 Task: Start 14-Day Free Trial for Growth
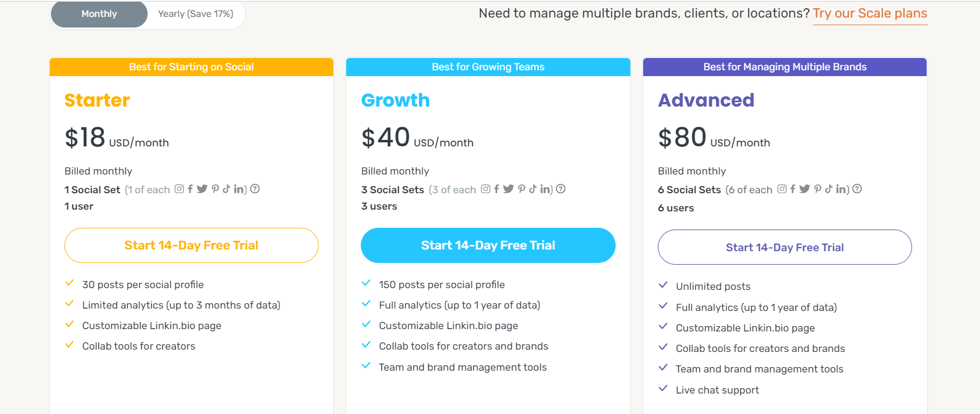pos(488,245)
